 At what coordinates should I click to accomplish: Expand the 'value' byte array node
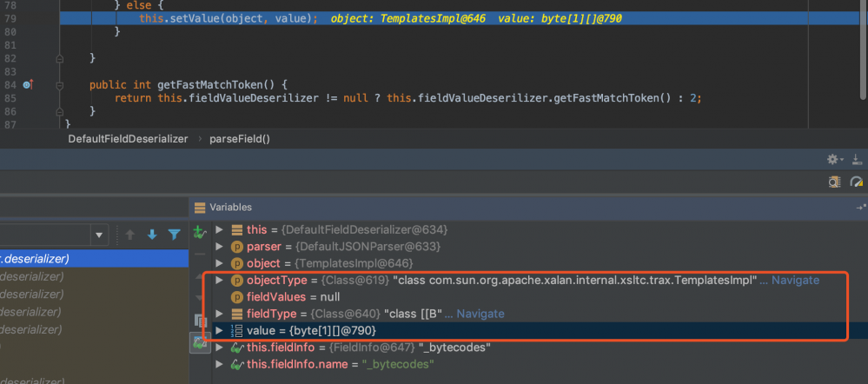tap(219, 331)
